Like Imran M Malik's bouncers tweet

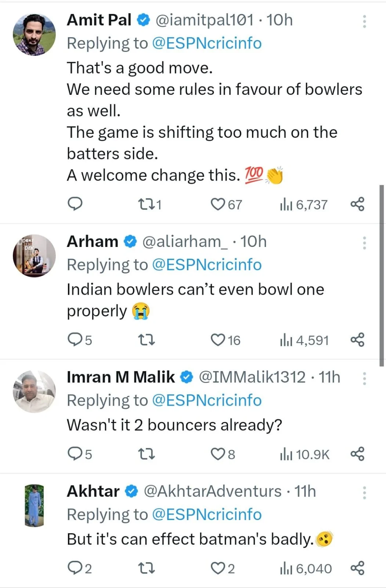(218, 454)
